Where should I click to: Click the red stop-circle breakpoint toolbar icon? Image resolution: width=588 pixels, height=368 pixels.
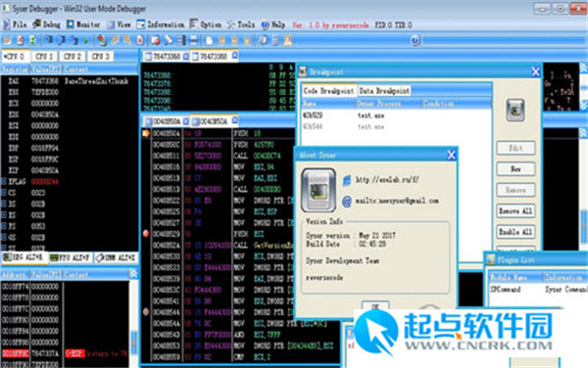(156, 40)
